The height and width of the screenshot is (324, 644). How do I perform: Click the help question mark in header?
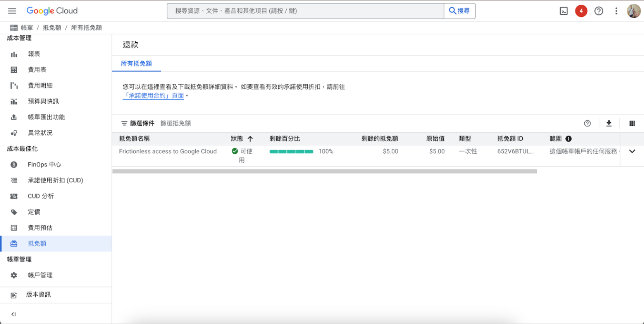coord(599,11)
